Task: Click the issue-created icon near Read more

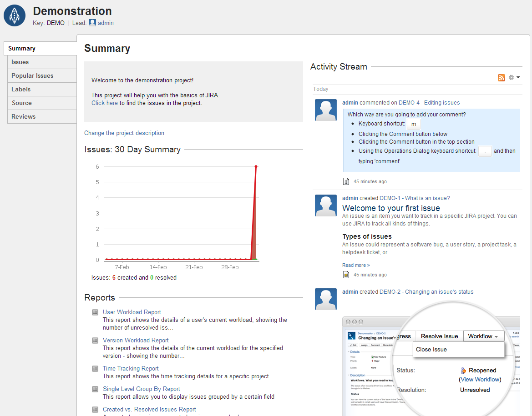Action: (346, 275)
